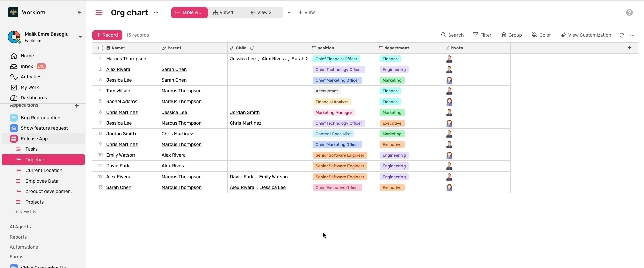Open Marcus Thompson's photo thumbnail
644x268 pixels.
click(x=449, y=59)
